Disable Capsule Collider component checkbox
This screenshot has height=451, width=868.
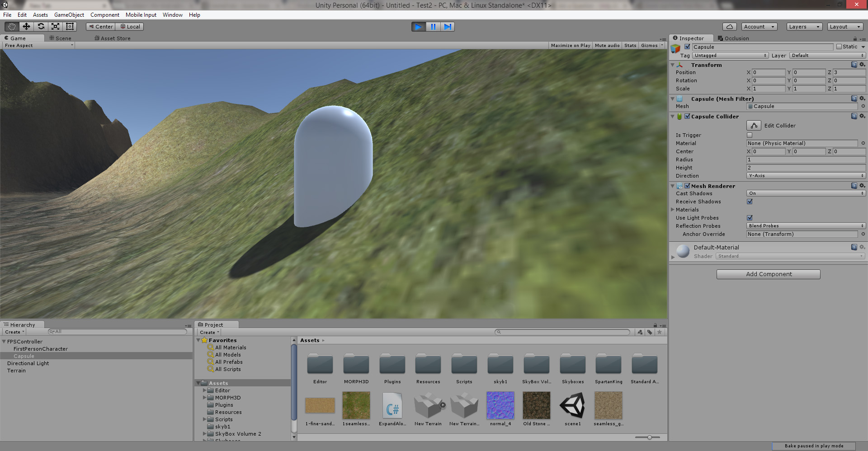coord(687,116)
